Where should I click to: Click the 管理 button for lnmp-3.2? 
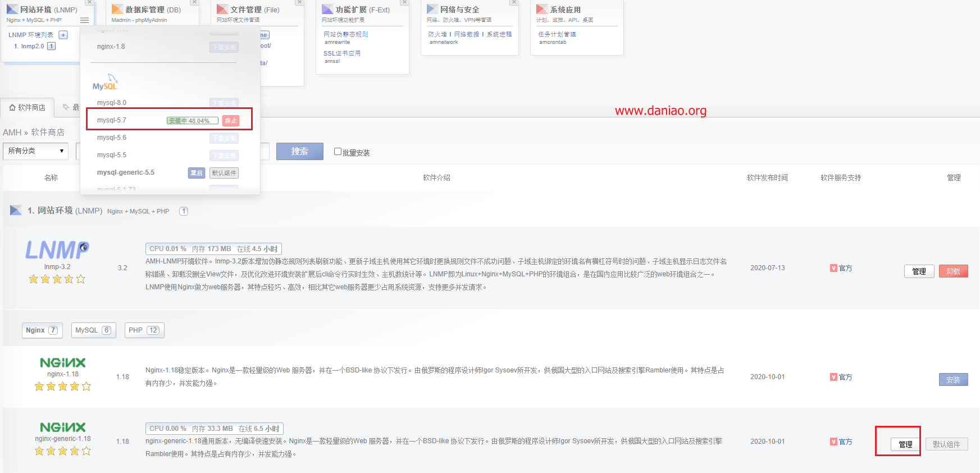(x=919, y=271)
